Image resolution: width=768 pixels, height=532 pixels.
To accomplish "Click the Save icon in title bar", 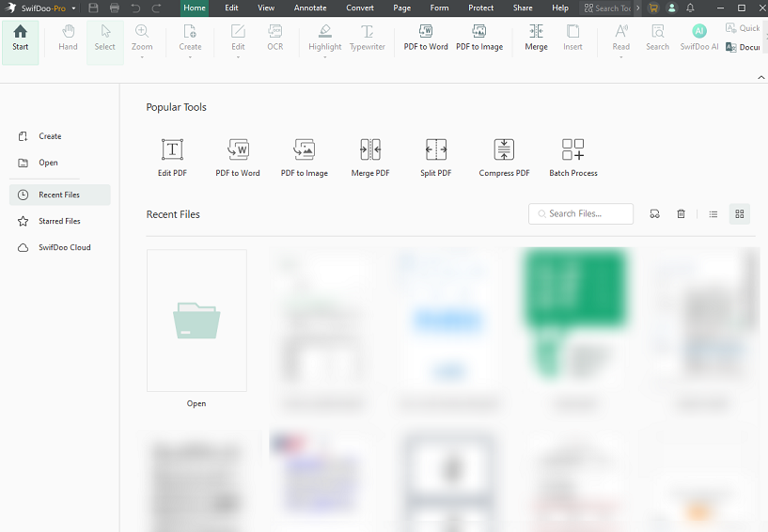I will (x=94, y=8).
